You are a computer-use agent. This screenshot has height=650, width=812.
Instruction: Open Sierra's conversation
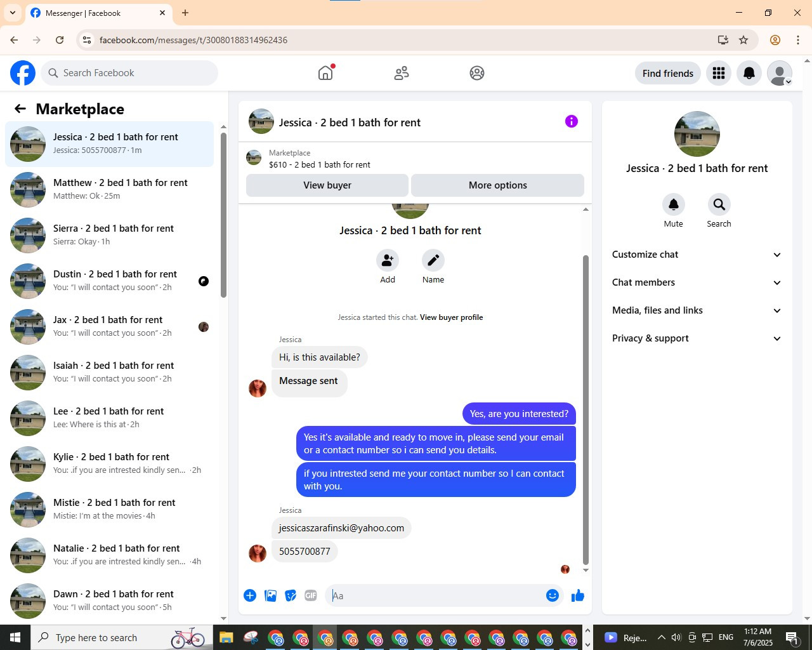(x=110, y=235)
